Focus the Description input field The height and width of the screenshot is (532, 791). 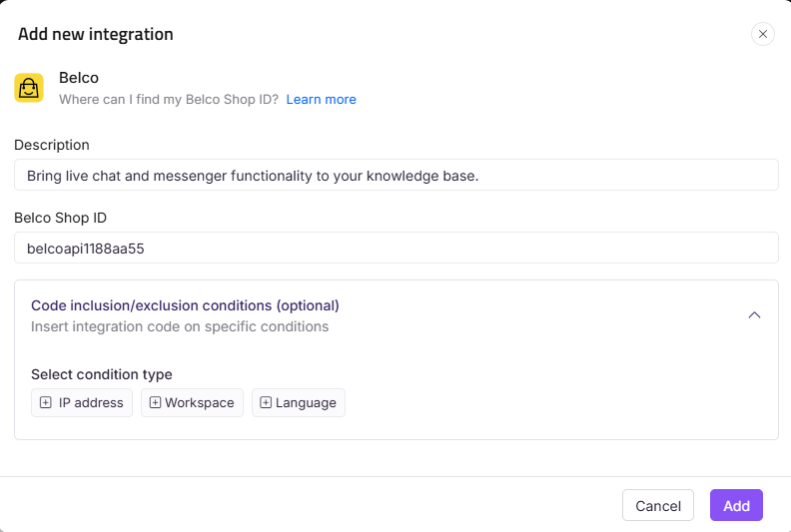396,175
